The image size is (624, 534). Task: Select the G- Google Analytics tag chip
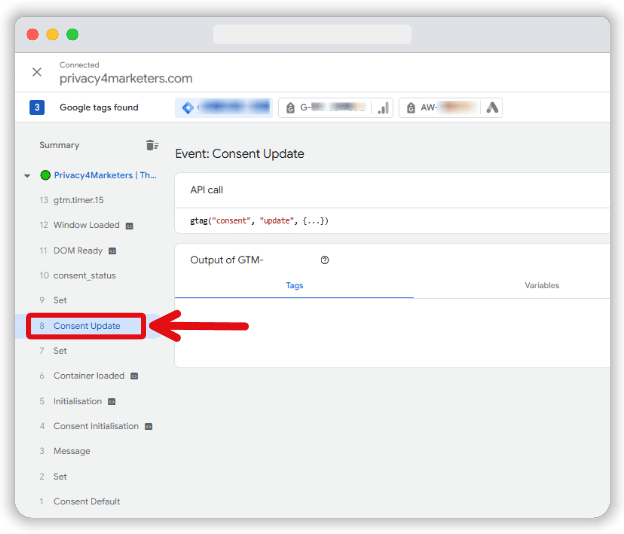(x=335, y=107)
